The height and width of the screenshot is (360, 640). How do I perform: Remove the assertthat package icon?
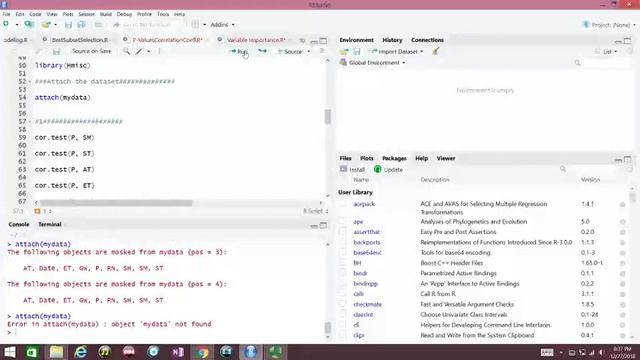(622, 232)
